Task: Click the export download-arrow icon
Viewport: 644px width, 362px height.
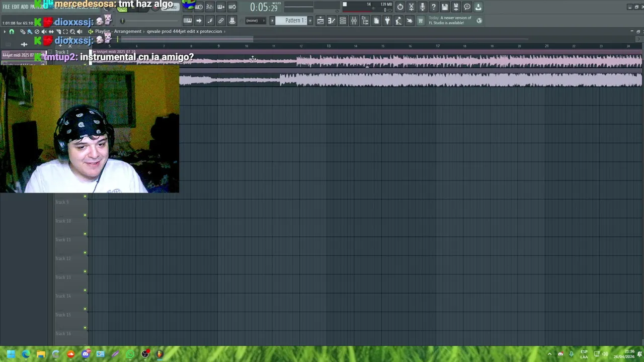Action: coord(478,7)
